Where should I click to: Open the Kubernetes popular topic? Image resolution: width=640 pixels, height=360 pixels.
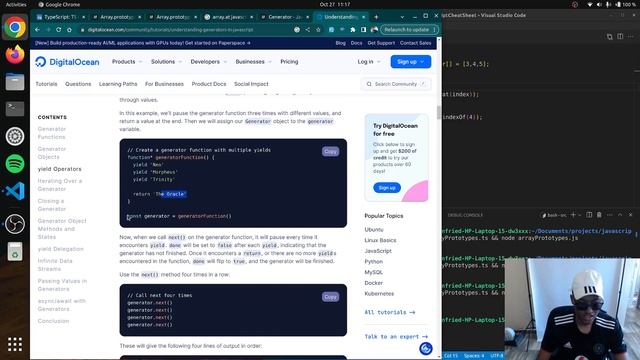(x=379, y=293)
